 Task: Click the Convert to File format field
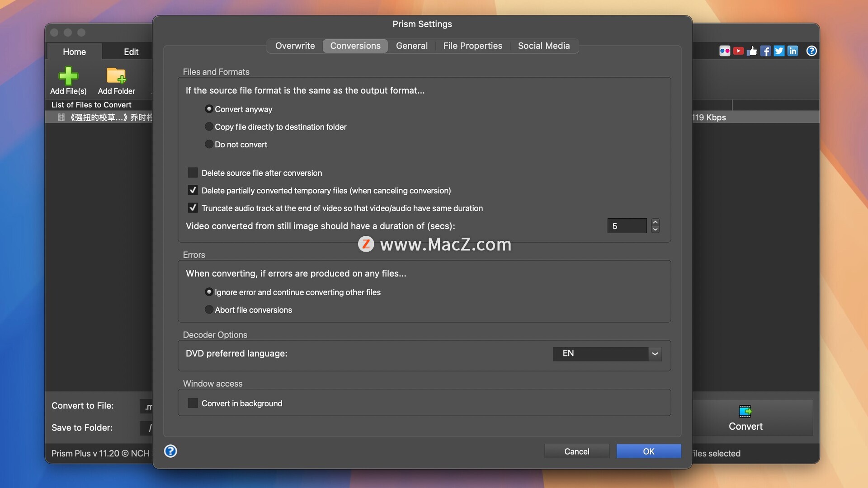click(x=146, y=407)
